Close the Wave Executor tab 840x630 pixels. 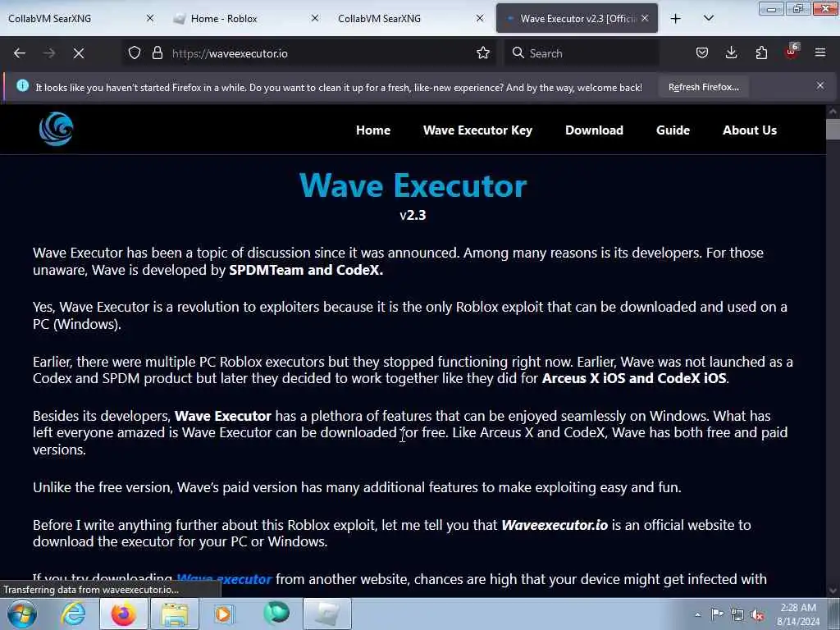point(645,18)
